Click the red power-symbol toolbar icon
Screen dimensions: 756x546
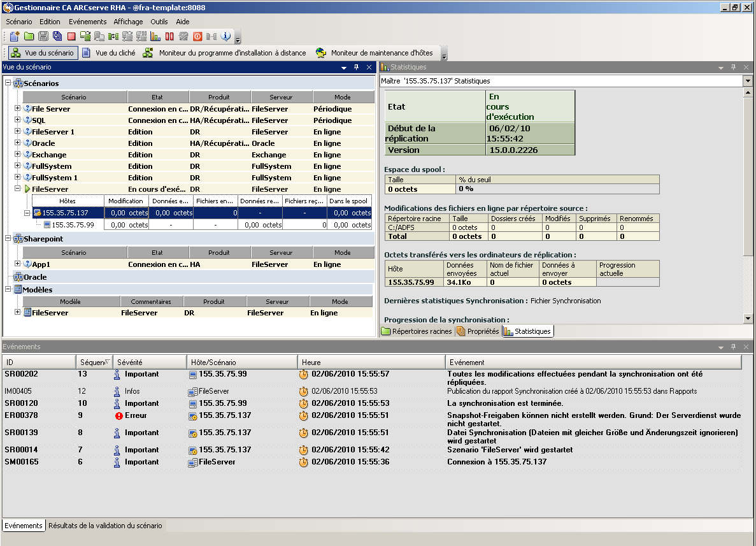coord(197,36)
